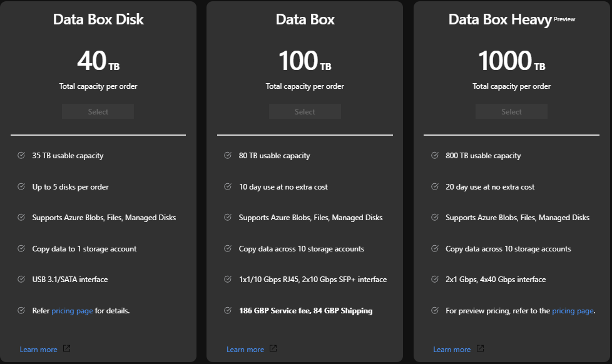Click external link icon under Data Box
Screen dimensions: 612x364
273,349
